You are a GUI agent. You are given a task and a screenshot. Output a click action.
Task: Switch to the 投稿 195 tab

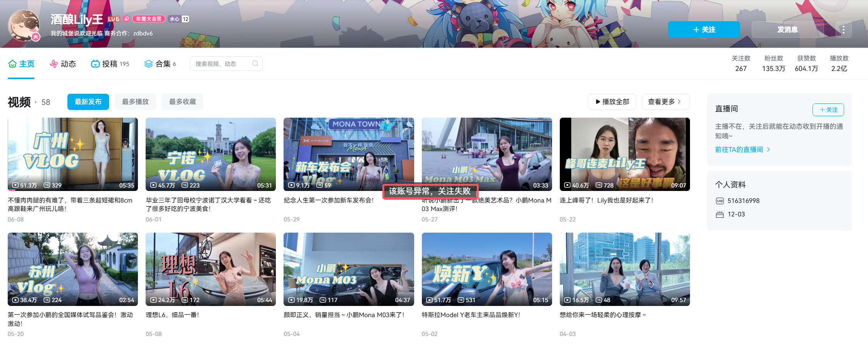110,64
